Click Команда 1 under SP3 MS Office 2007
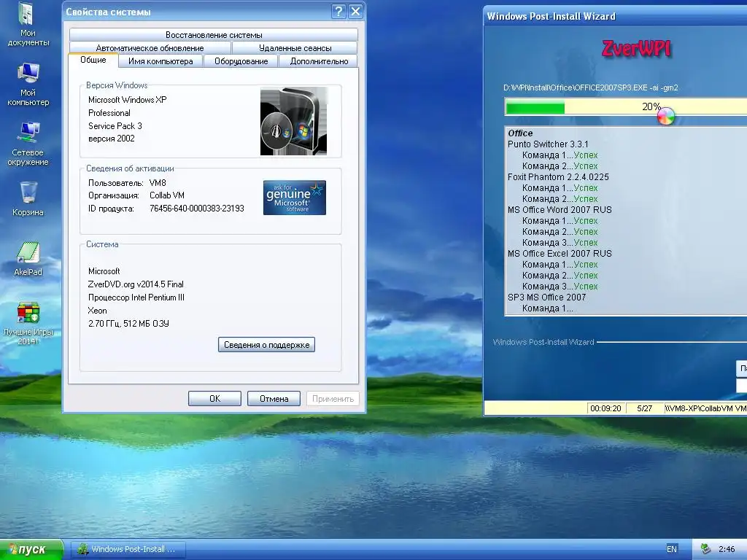This screenshot has width=747, height=560. (547, 308)
